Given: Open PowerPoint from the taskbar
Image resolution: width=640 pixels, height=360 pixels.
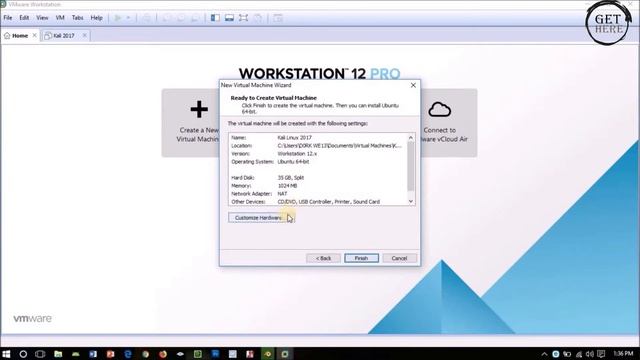Looking at the screenshot, I should 110,354.
